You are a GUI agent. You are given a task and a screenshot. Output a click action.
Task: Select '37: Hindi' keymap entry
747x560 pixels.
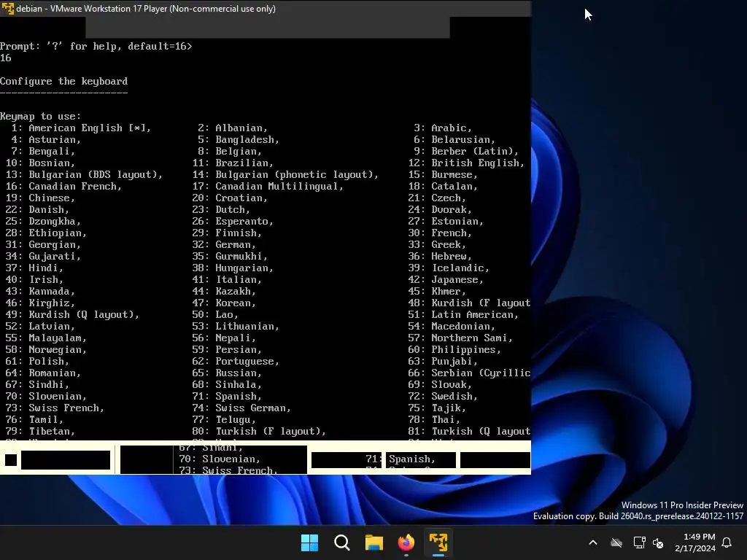[x=35, y=268]
